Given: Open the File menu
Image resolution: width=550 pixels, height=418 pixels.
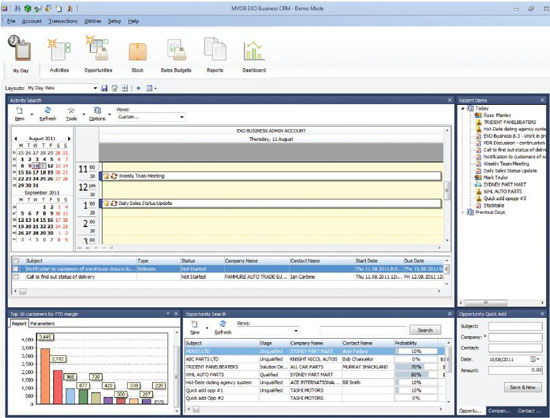Looking at the screenshot, I should pos(11,21).
